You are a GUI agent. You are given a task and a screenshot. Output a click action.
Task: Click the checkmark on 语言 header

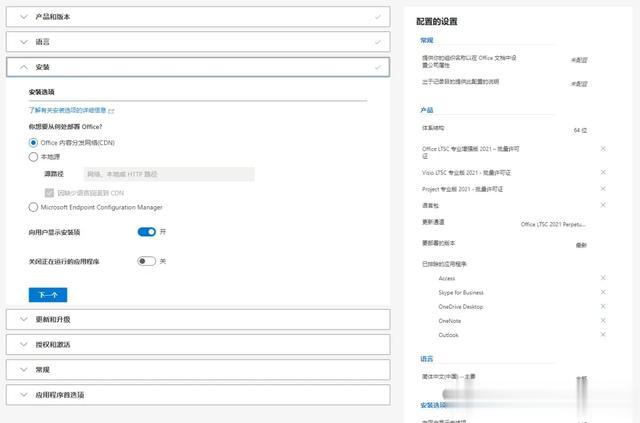tap(378, 42)
